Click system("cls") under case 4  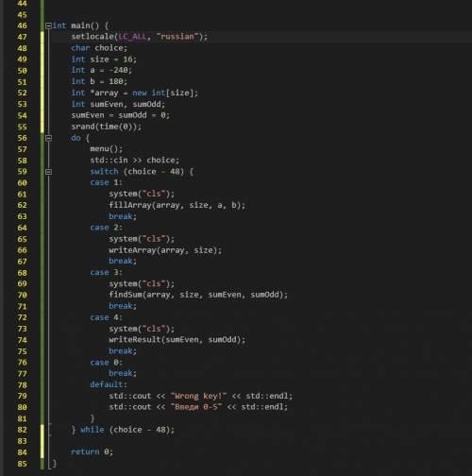point(142,329)
